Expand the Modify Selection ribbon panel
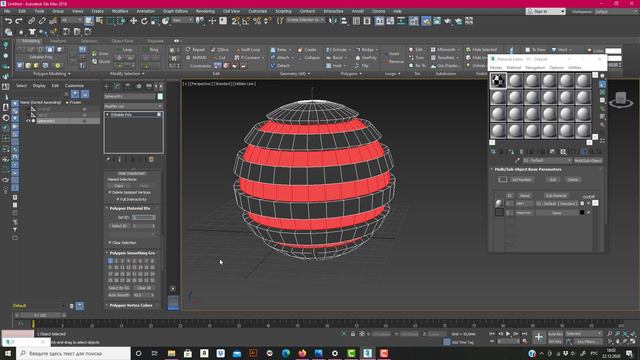Viewport: 640px width, 360px height. [127, 74]
